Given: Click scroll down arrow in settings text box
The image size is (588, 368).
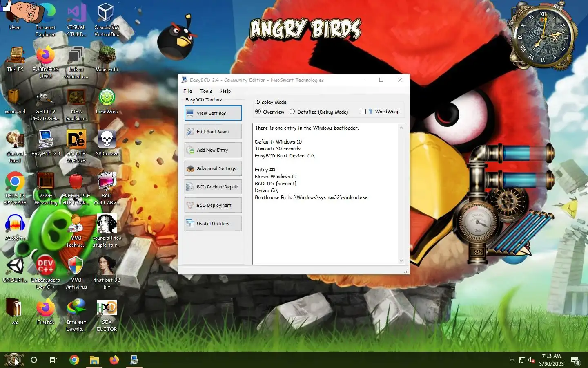Looking at the screenshot, I should (401, 260).
